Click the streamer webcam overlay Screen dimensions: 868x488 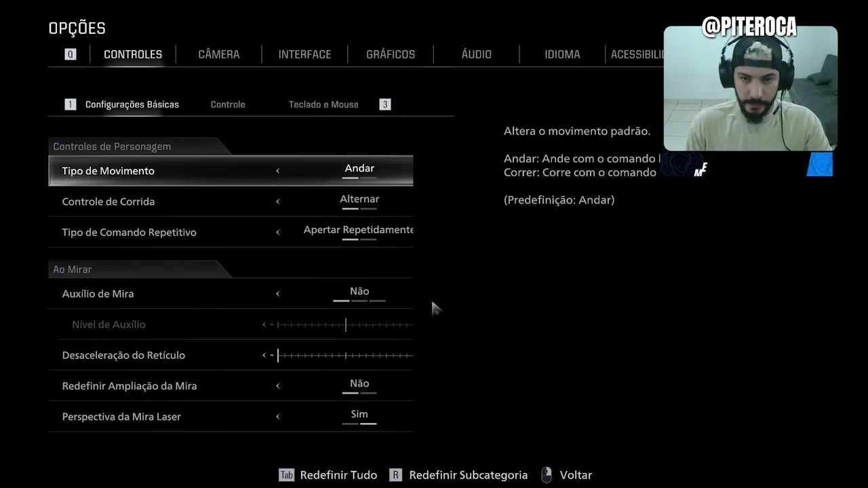pyautogui.click(x=751, y=88)
